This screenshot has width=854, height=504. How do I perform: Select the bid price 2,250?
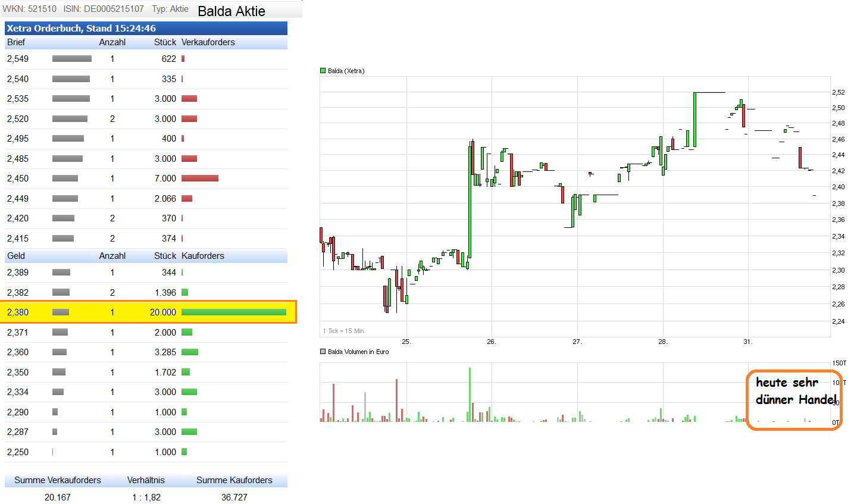18,452
